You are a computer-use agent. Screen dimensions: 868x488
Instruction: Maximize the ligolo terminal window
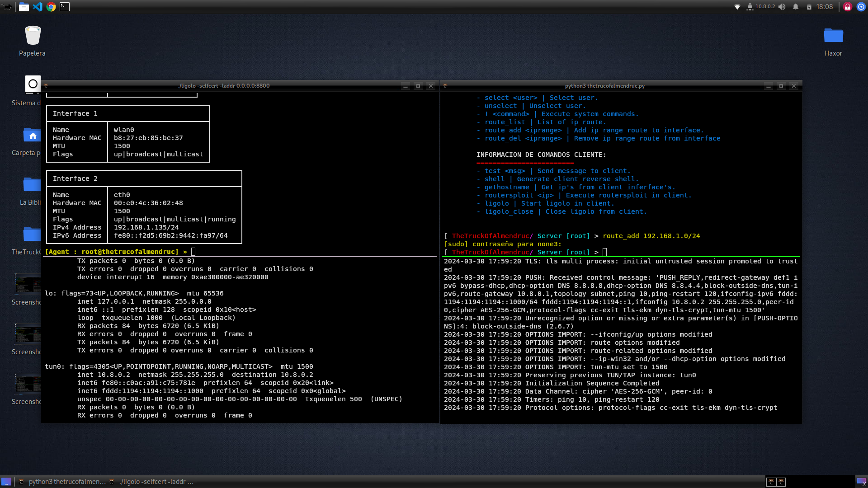[418, 86]
